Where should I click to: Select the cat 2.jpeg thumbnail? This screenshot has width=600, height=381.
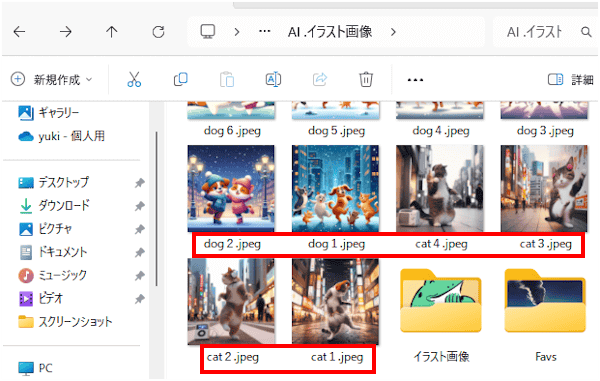click(231, 301)
